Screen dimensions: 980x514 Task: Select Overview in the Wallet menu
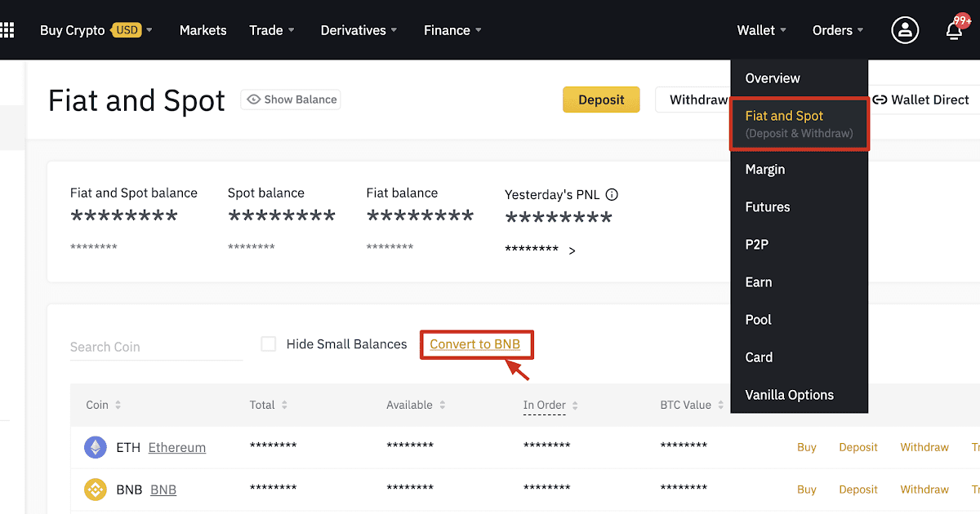click(x=800, y=78)
